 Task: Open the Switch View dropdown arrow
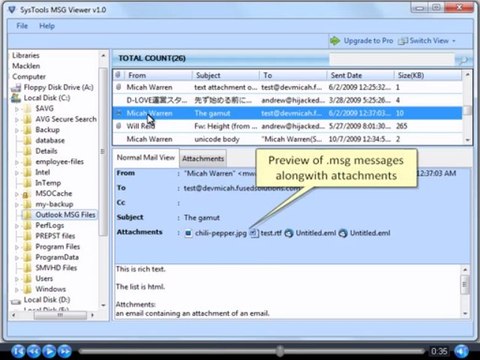pos(454,41)
